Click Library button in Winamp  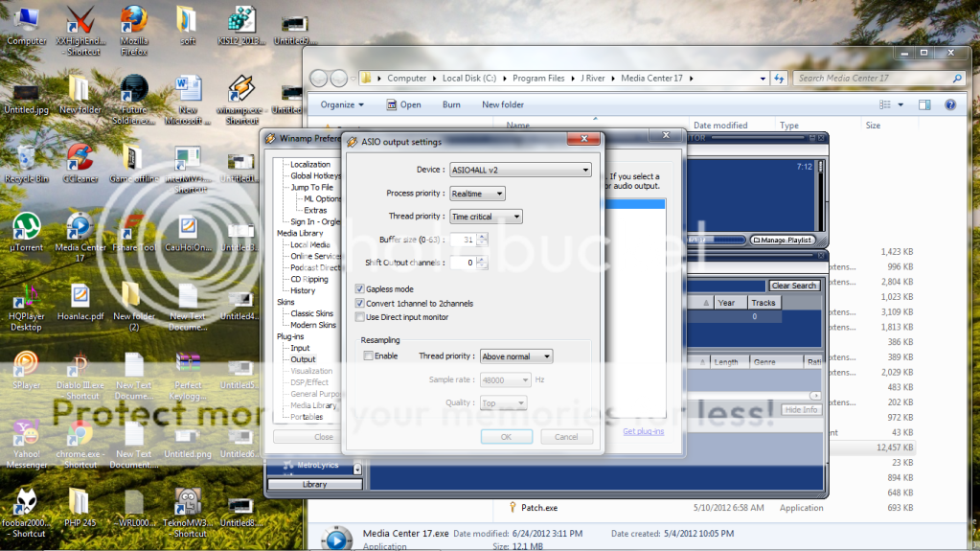click(314, 484)
